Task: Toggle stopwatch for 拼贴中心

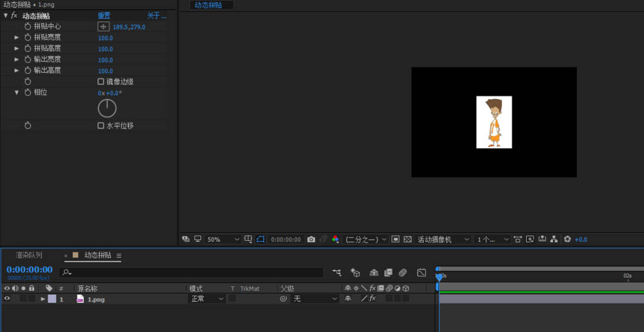Action: [x=28, y=26]
